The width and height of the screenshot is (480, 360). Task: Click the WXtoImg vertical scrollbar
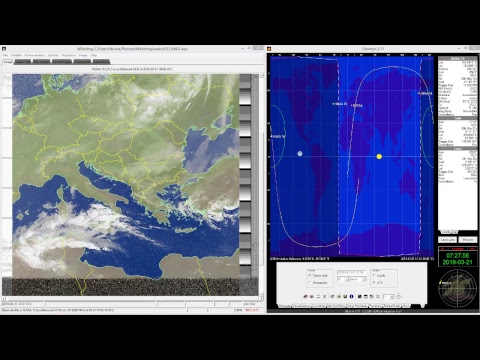(x=261, y=185)
